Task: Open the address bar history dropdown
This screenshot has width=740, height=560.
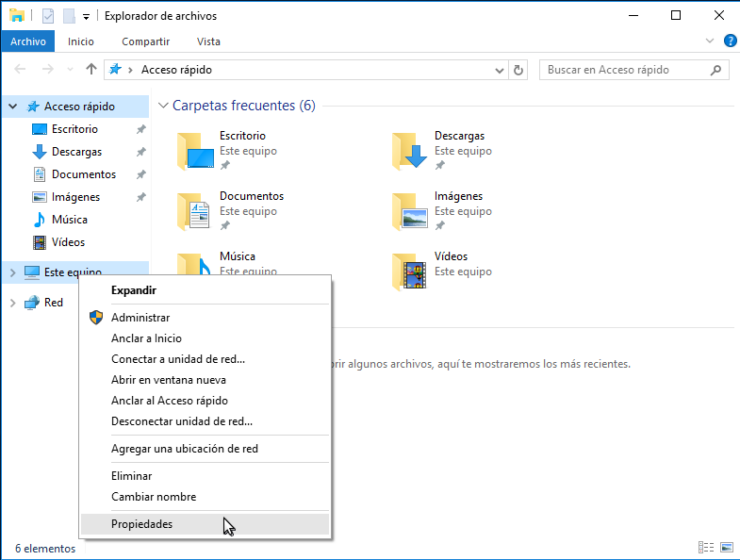Action: 500,71
